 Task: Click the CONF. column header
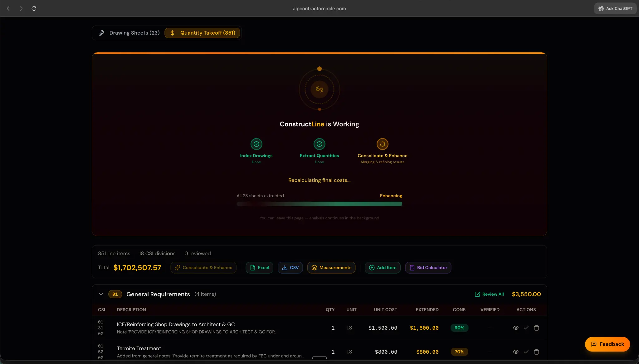[459, 310]
